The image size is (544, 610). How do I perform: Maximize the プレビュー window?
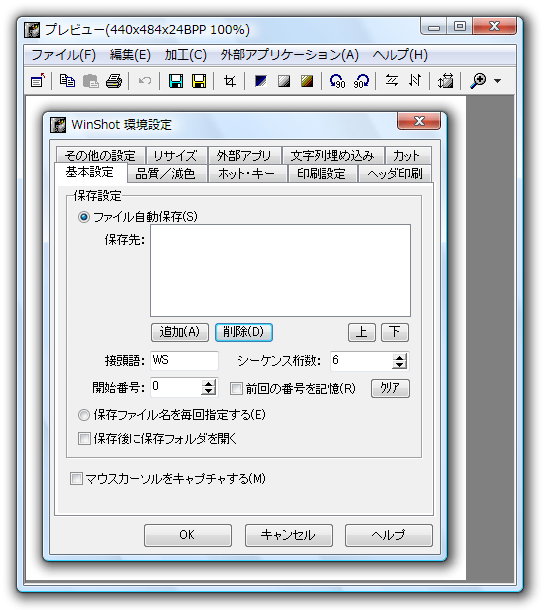point(460,26)
